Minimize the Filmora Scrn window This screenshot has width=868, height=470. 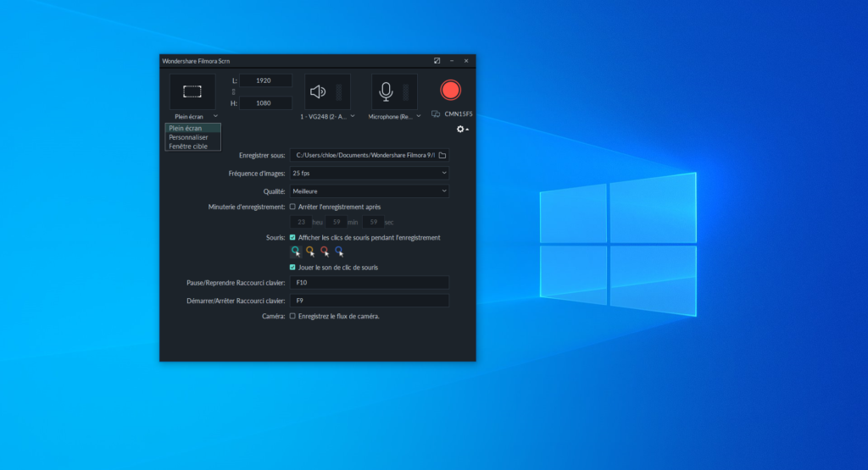tap(452, 61)
